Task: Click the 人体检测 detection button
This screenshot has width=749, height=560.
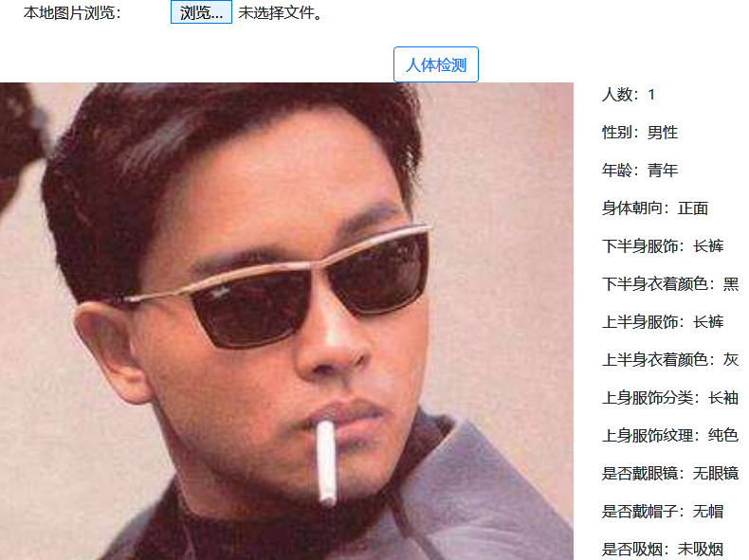Action: [x=435, y=64]
